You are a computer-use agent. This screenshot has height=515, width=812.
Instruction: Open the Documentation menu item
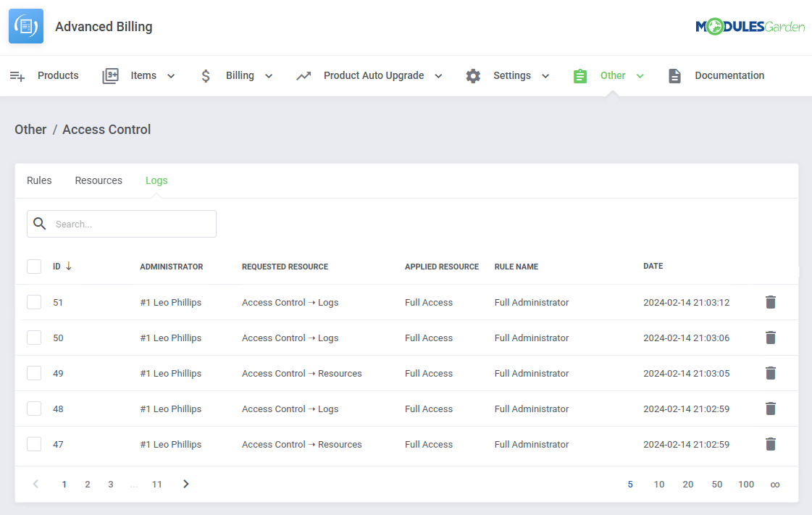[x=729, y=75]
